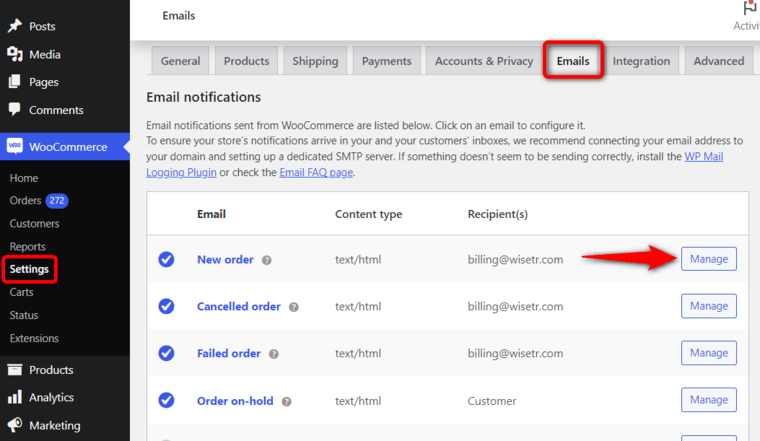Click the Posts pin icon
760x441 pixels.
click(x=15, y=26)
